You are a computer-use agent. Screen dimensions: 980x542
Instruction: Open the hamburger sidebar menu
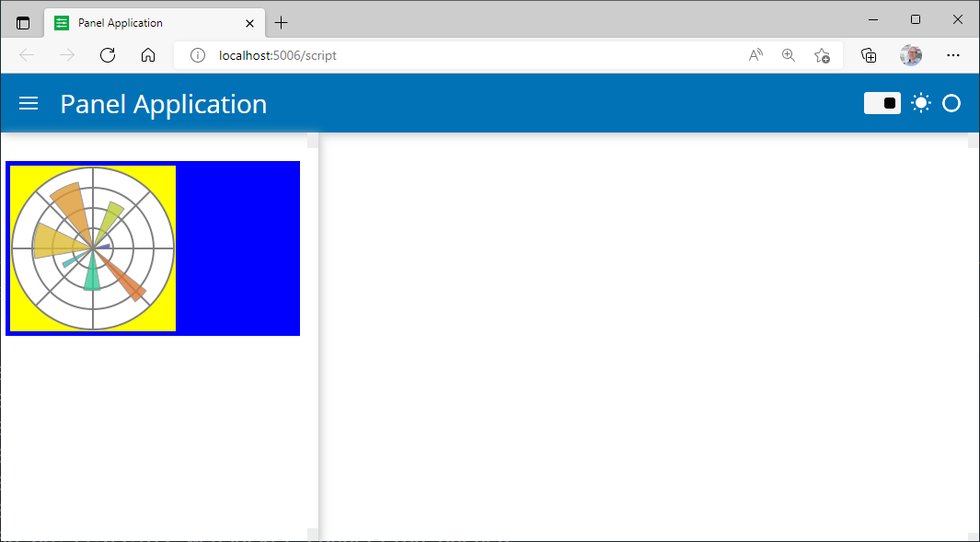coord(29,103)
